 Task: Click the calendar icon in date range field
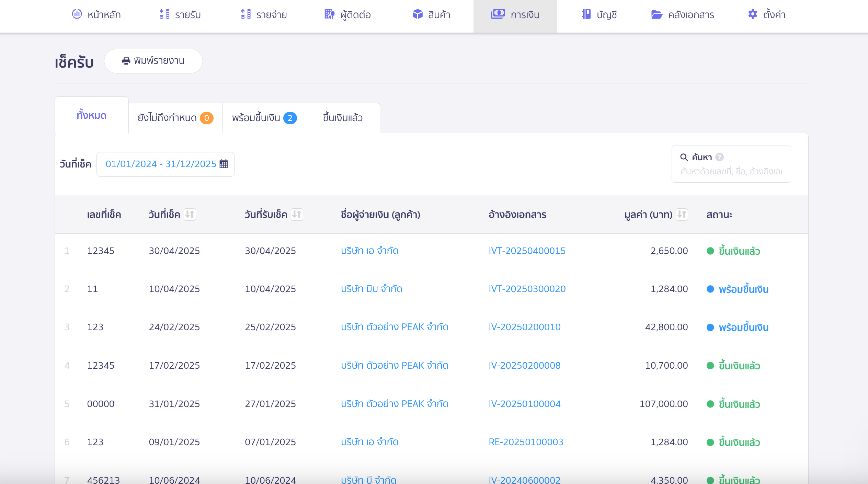(224, 164)
